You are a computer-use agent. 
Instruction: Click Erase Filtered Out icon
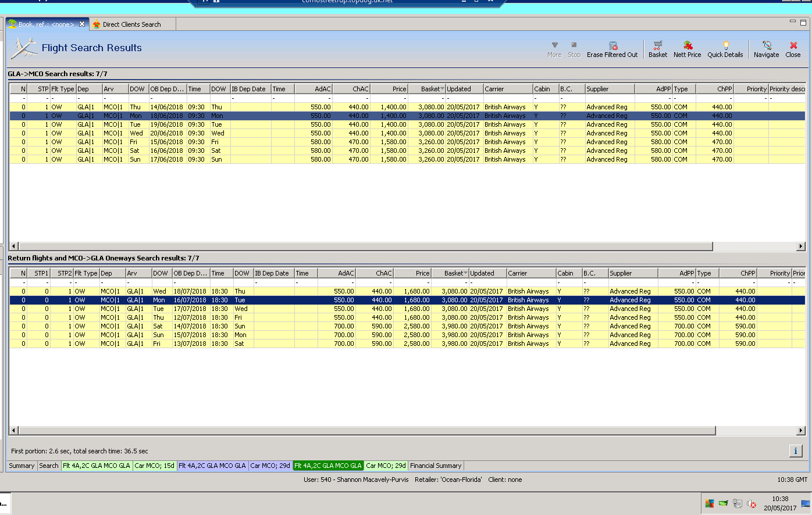point(612,46)
